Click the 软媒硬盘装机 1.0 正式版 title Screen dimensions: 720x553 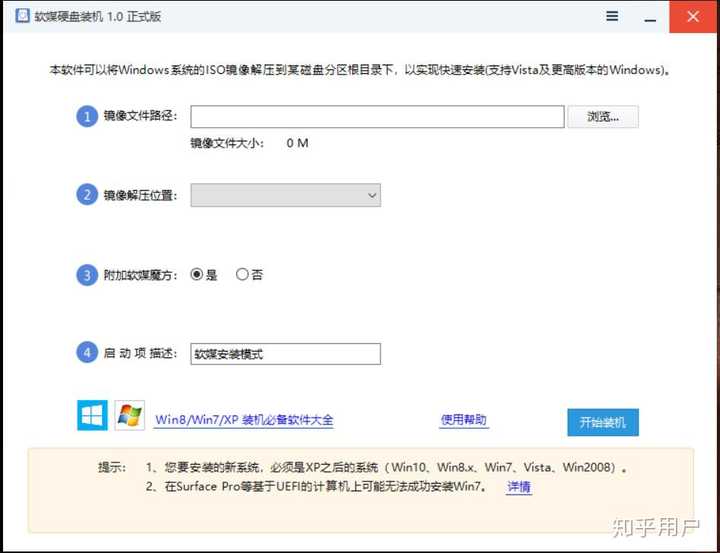pyautogui.click(x=98, y=17)
